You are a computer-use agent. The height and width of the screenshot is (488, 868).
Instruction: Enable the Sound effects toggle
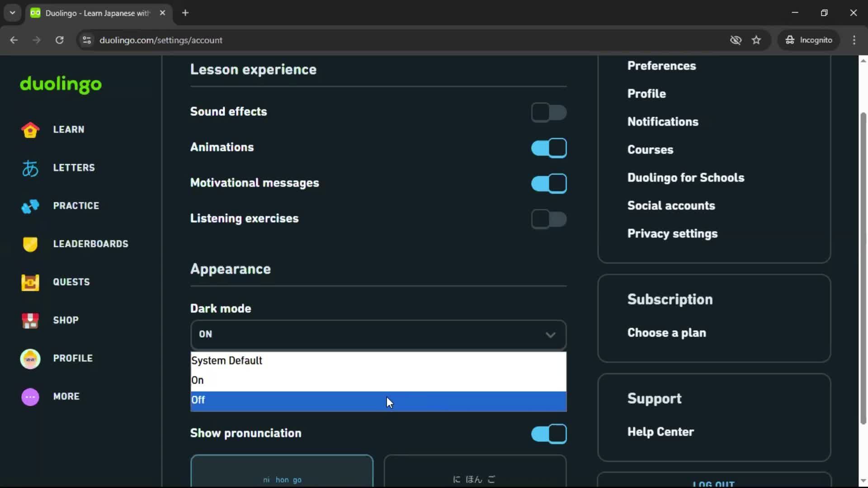549,113
